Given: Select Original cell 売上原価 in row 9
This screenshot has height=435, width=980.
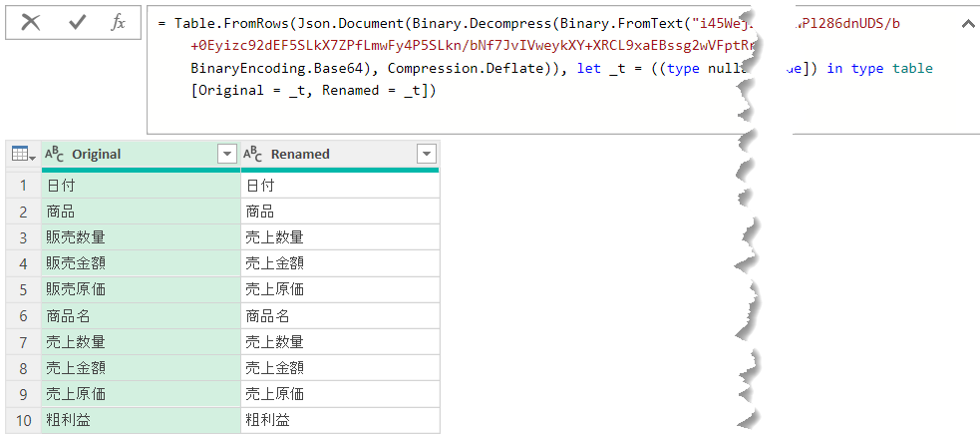Looking at the screenshot, I should [142, 394].
